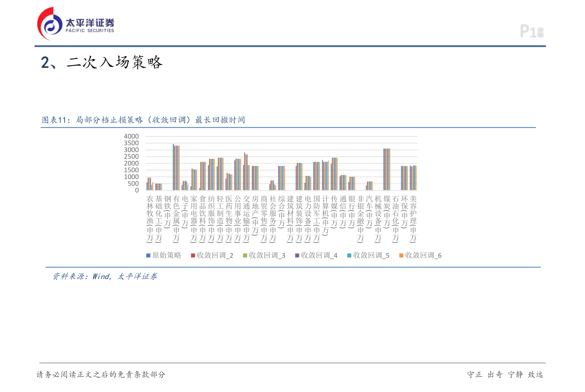
Task: Click the 煤炭 category axis label
Action: 387,211
